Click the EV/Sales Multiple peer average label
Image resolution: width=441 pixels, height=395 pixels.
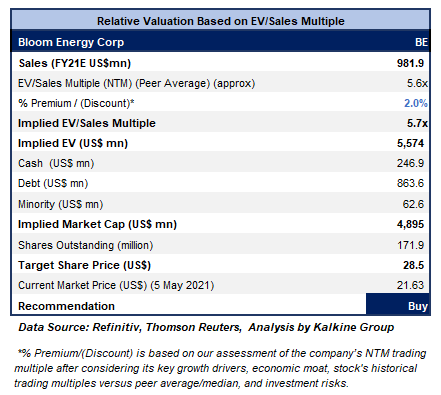(x=136, y=83)
